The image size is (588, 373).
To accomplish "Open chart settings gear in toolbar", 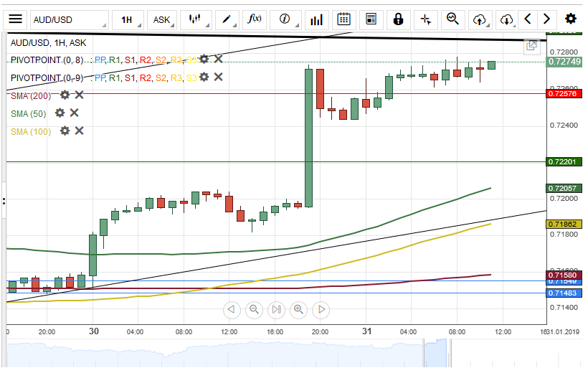I will click(571, 19).
